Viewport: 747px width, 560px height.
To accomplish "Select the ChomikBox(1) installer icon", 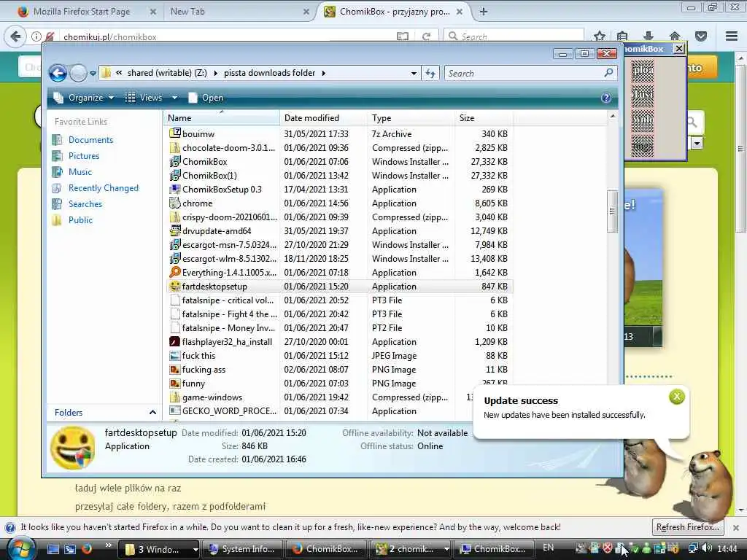I will 175,175.
